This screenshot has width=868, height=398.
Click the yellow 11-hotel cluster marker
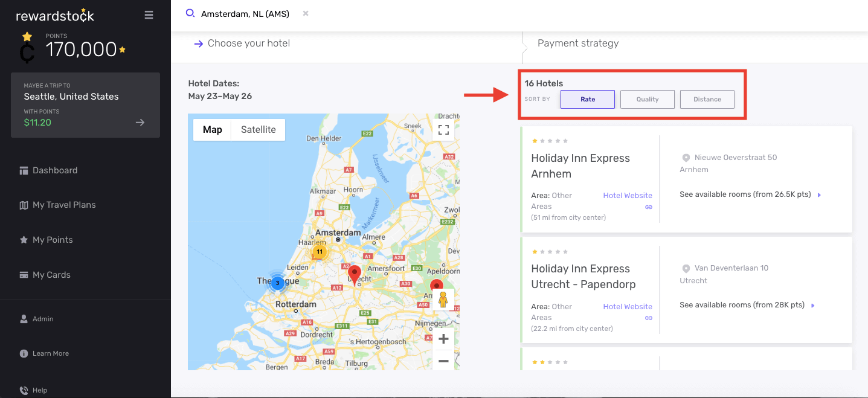click(x=320, y=252)
